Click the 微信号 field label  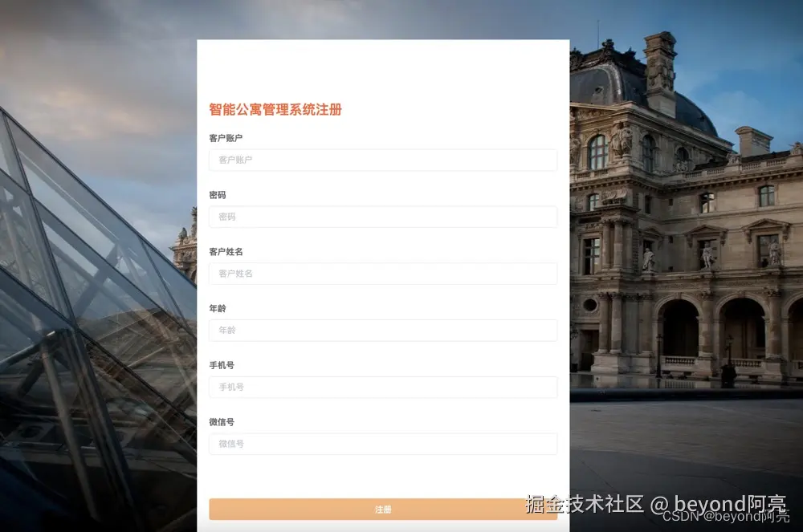[223, 421]
